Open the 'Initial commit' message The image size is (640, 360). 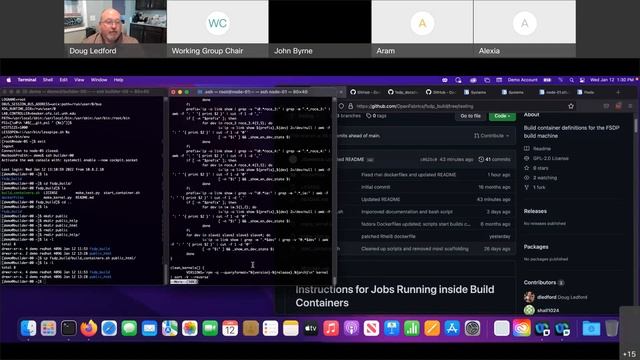point(376,187)
